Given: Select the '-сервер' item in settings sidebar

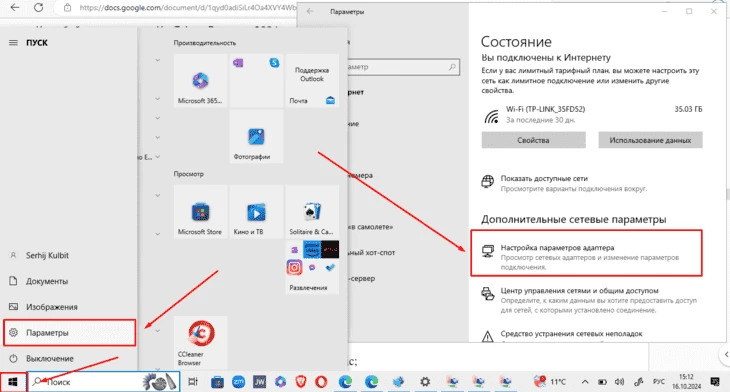Looking at the screenshot, I should 362,278.
